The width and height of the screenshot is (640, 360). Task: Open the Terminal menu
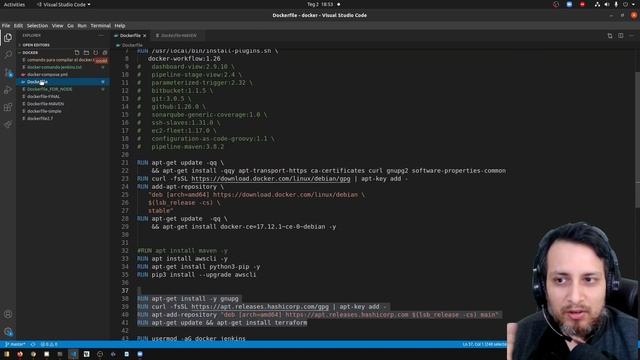100,26
